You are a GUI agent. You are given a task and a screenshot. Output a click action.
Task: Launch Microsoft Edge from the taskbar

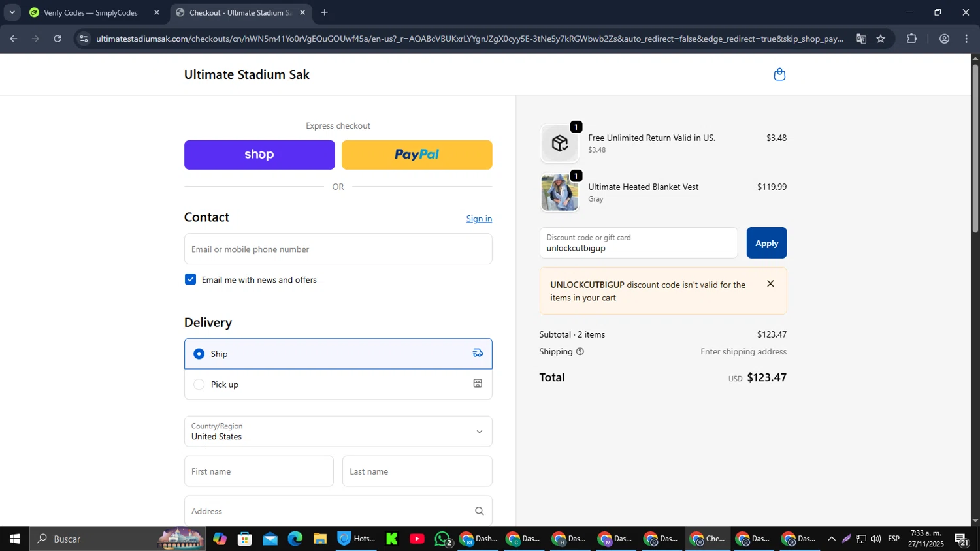295,539
